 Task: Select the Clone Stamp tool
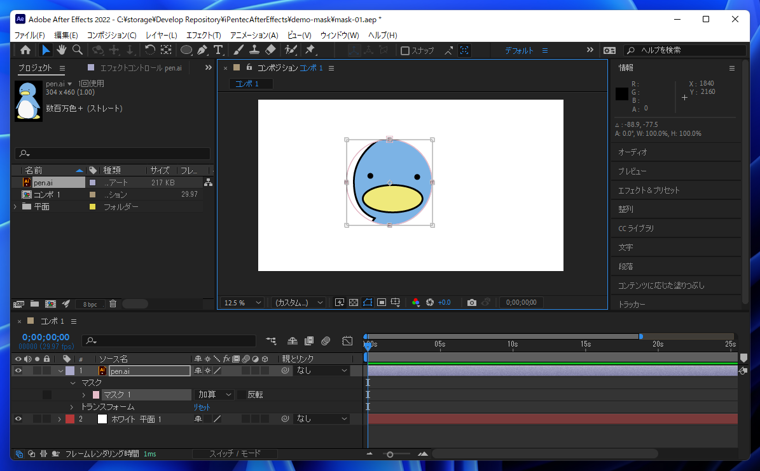coord(254,50)
